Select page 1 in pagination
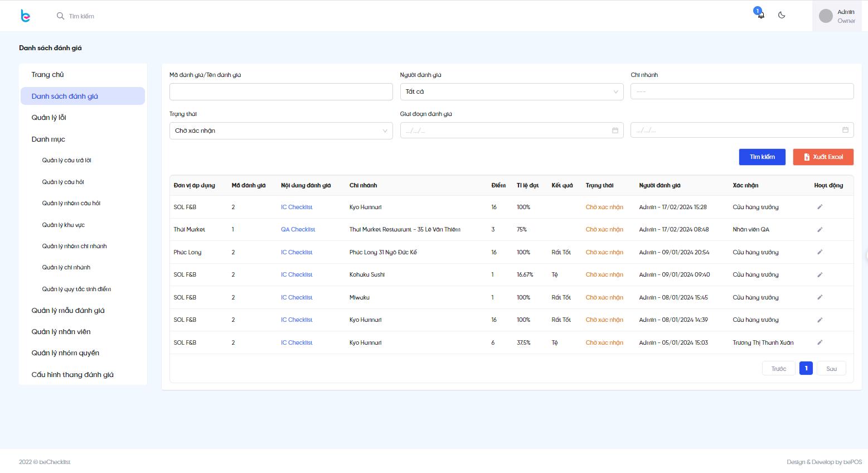This screenshot has width=868, height=473. tap(806, 368)
